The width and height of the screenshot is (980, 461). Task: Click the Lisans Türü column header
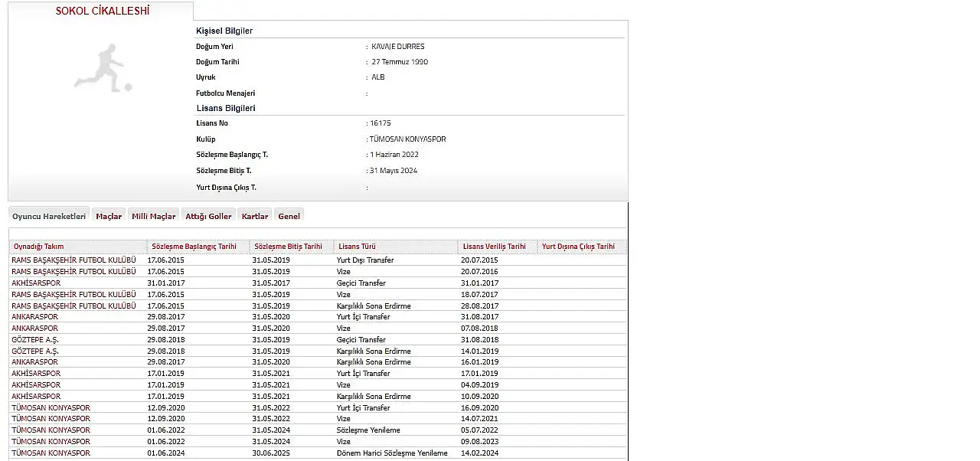(357, 247)
